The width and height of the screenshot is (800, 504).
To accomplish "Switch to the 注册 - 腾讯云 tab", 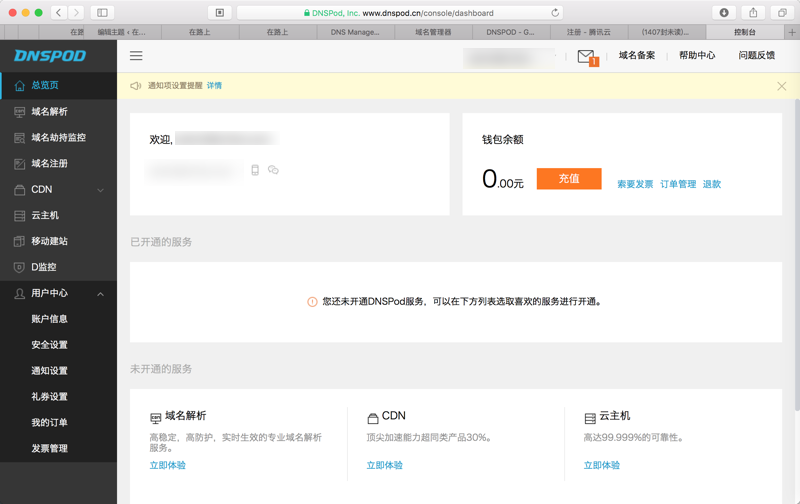I will point(589,32).
